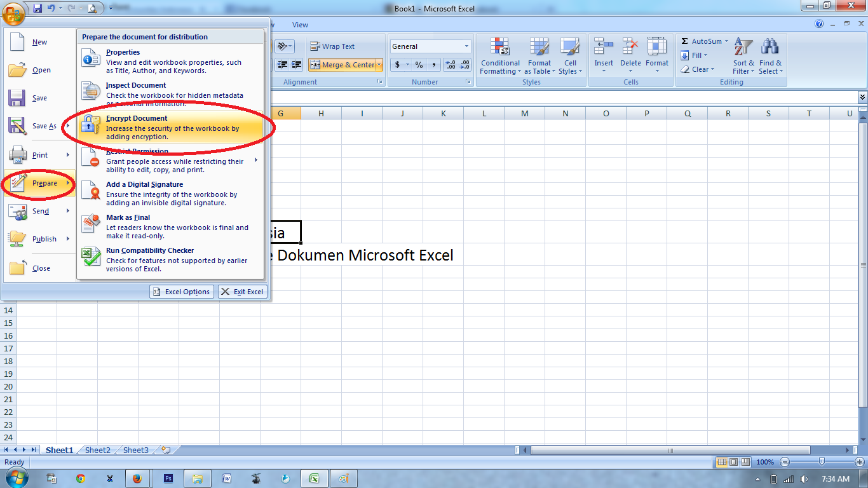
Task: Click the Excel Options button
Action: coord(182,292)
